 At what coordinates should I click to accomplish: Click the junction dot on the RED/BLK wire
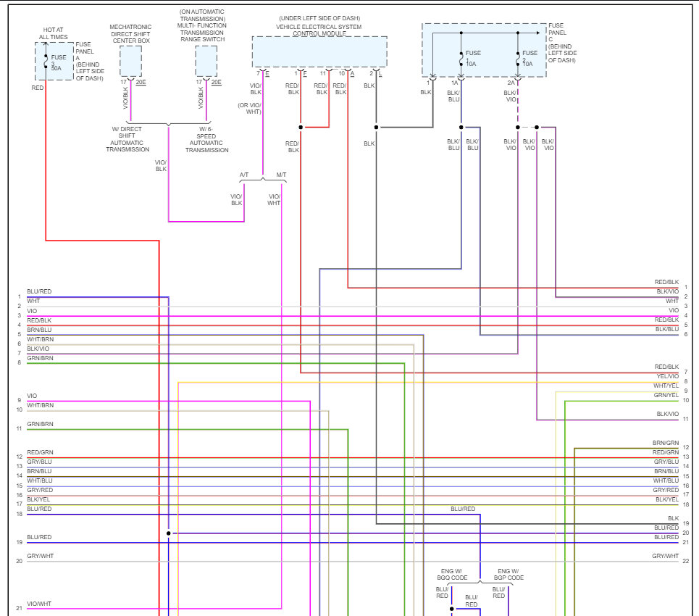pyautogui.click(x=300, y=126)
